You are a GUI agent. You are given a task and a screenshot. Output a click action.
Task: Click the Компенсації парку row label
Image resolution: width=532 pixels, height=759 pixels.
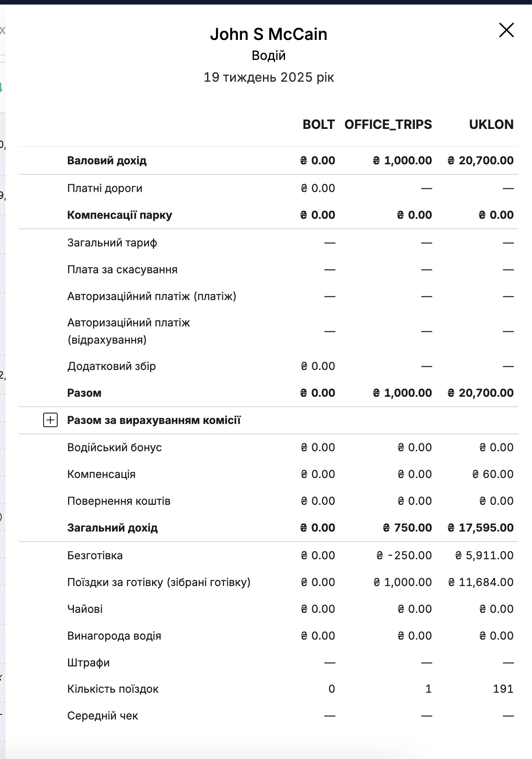[x=120, y=215]
